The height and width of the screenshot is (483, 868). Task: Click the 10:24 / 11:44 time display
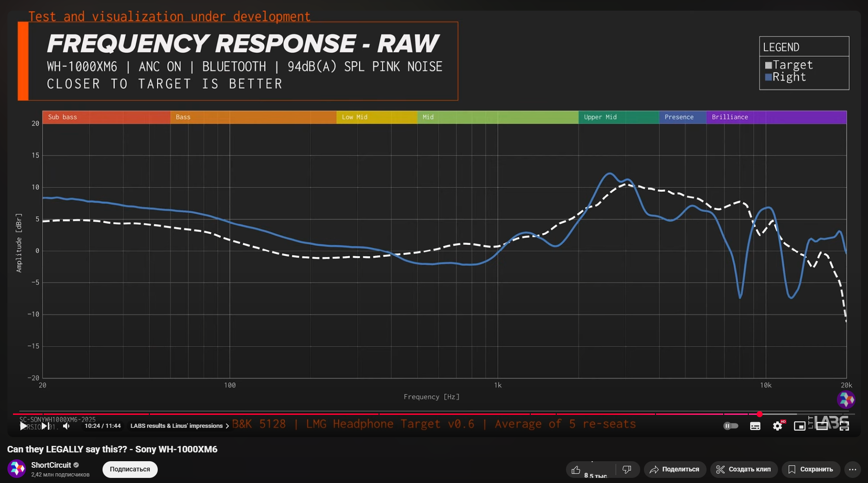point(103,426)
